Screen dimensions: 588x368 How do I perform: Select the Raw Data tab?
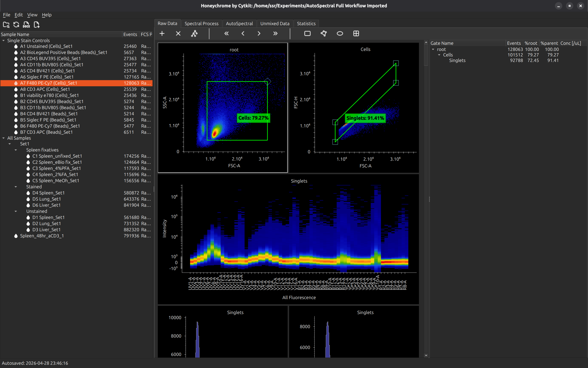pyautogui.click(x=167, y=23)
